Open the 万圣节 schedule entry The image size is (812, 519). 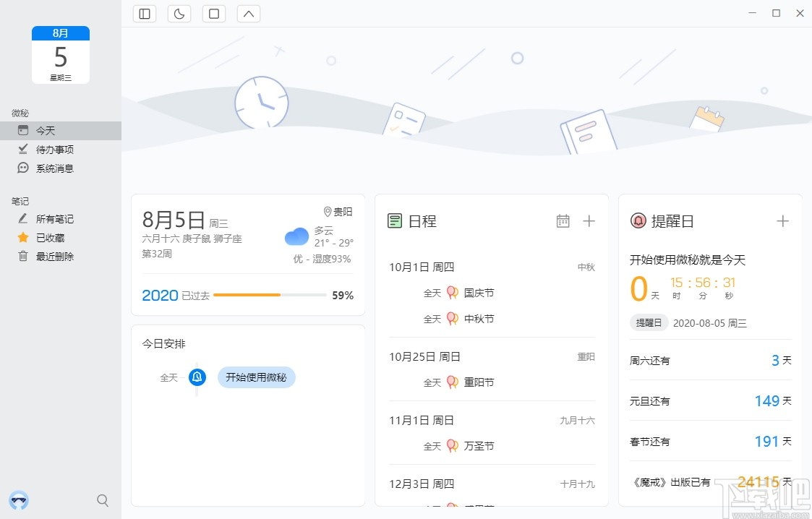point(479,446)
